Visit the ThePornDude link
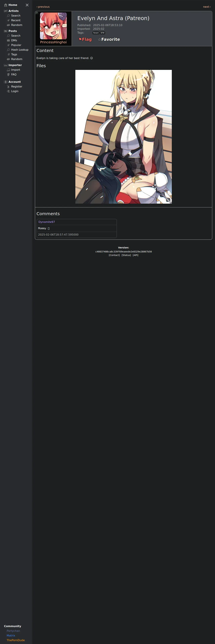This screenshot has width=215, height=644. coord(16,640)
